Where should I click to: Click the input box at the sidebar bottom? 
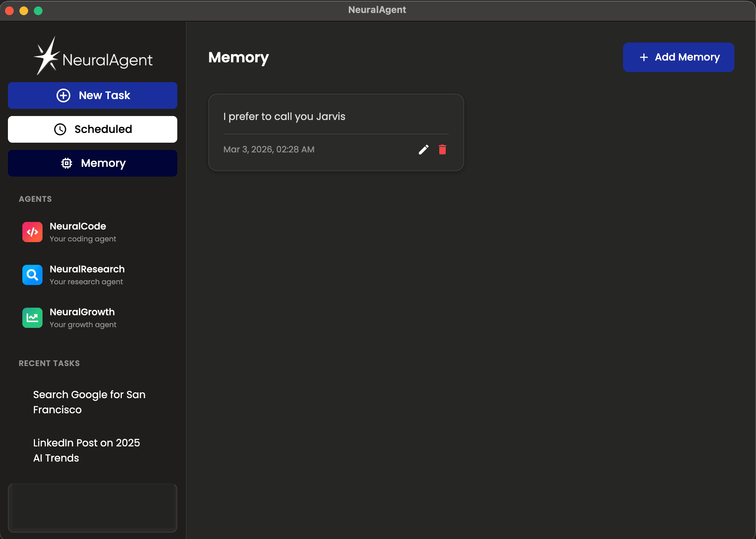[93, 508]
